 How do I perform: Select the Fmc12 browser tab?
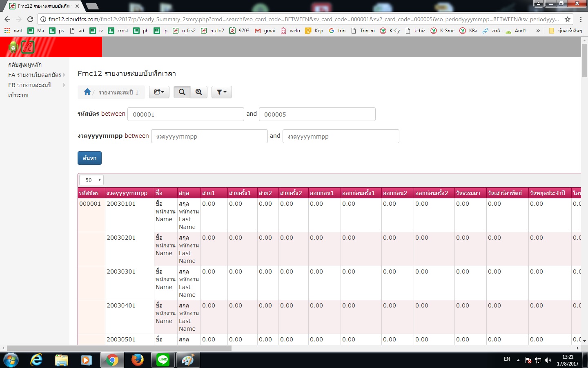[43, 6]
